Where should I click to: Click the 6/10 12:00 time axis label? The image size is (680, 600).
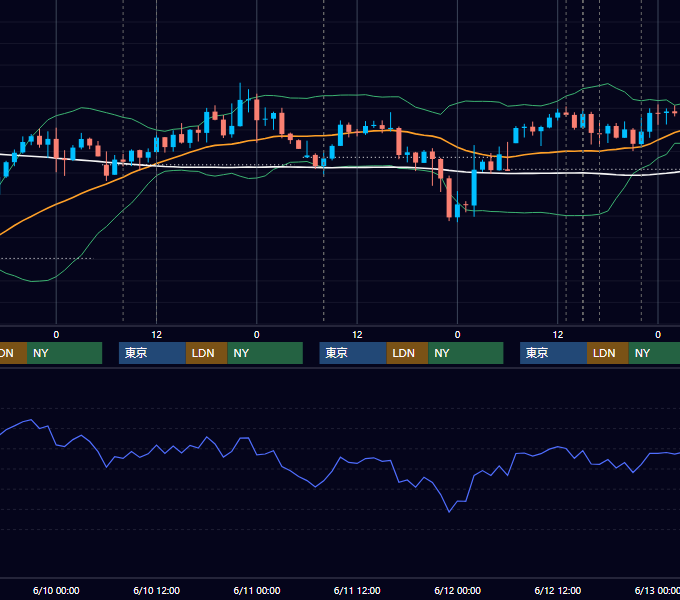pos(157,590)
